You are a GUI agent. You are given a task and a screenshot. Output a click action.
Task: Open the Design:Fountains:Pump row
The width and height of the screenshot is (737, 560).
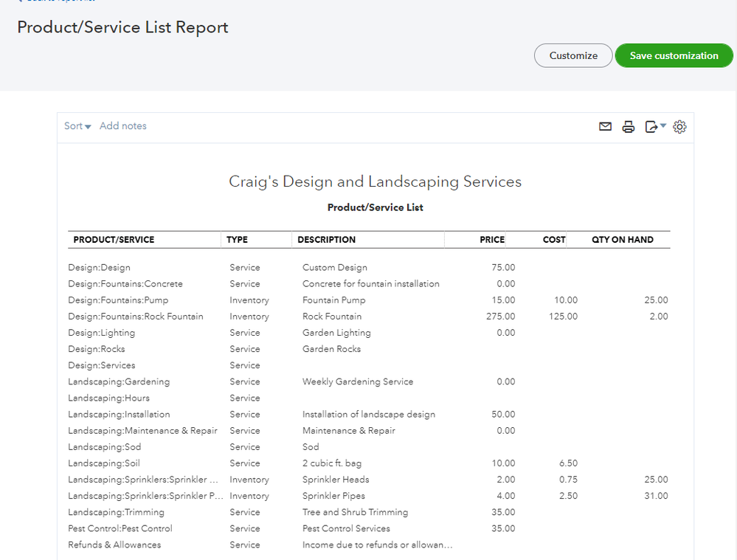coord(118,300)
